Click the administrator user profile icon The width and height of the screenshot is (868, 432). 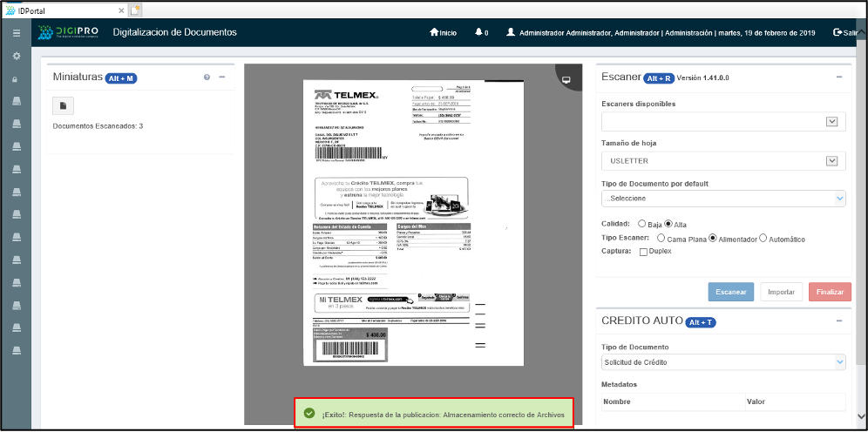511,33
